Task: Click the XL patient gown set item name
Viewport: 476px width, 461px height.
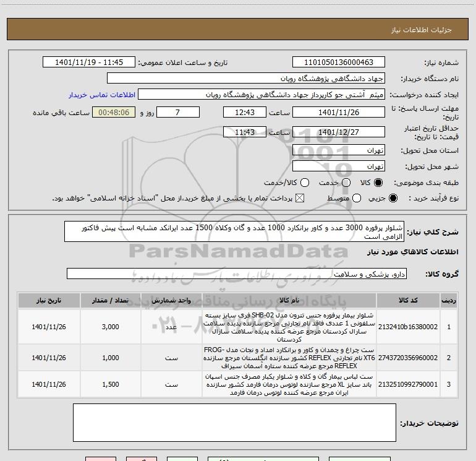Action: tap(289, 384)
